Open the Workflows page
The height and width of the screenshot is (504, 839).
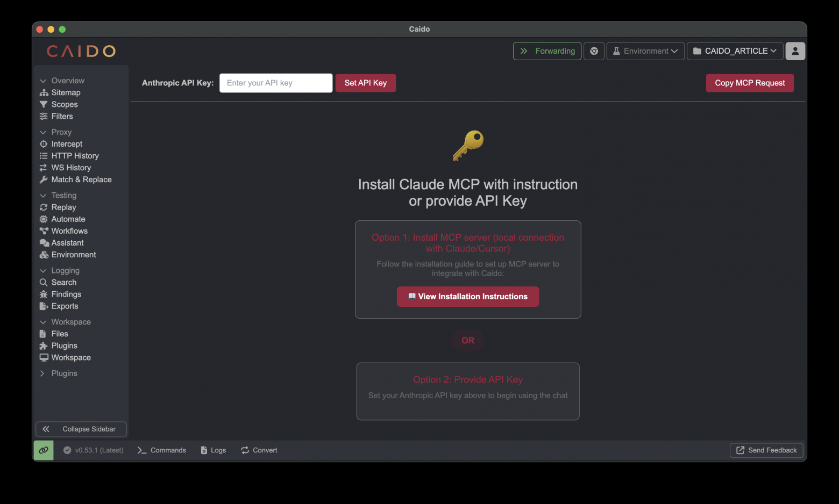click(x=70, y=231)
